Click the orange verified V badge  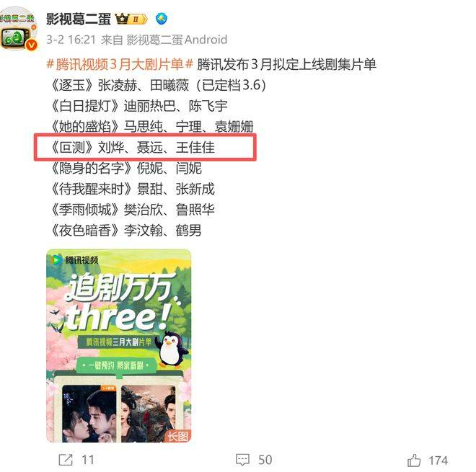tap(31, 45)
